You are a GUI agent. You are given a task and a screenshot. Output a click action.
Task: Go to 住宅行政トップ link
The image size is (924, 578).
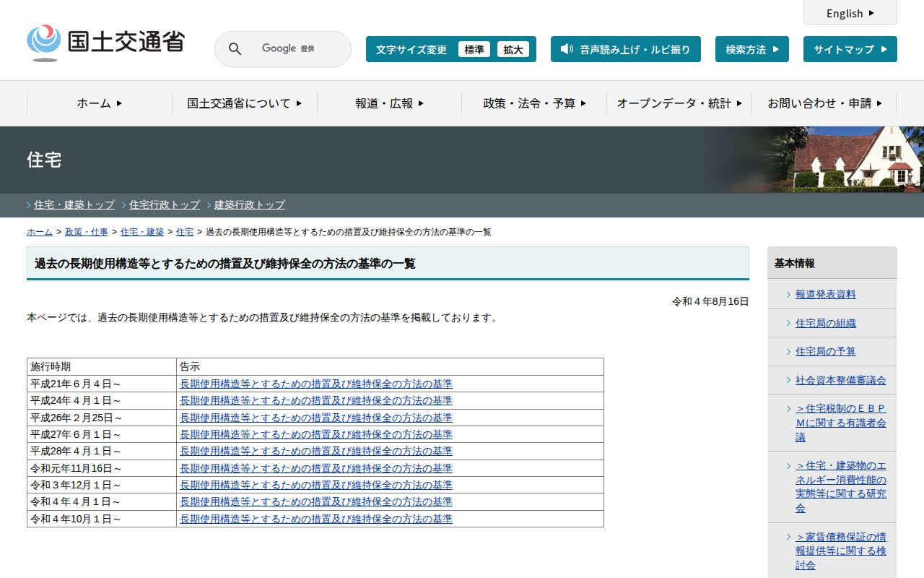point(164,204)
